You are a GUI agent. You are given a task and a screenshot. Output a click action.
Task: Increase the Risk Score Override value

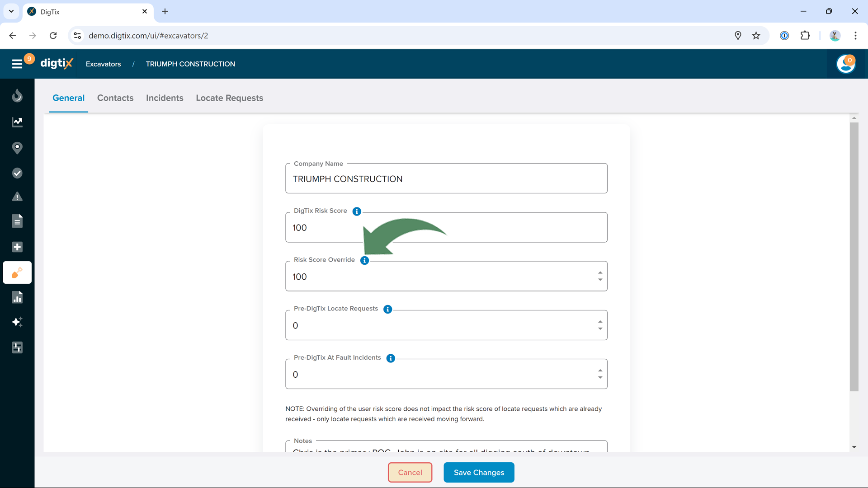[x=600, y=273]
